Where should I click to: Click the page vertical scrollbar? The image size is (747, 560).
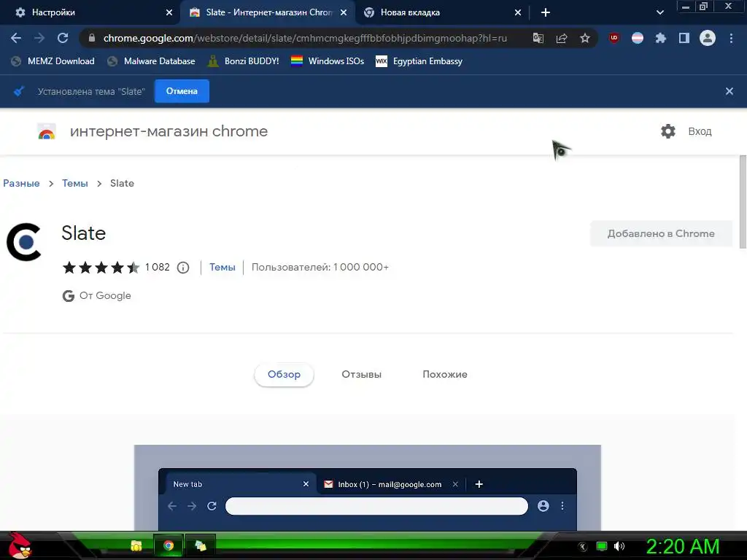click(743, 201)
